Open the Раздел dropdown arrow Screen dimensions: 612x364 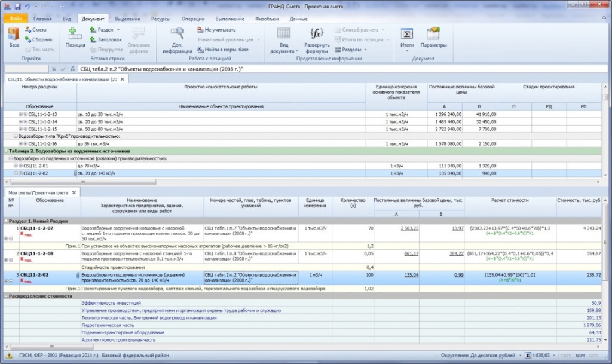[x=118, y=30]
